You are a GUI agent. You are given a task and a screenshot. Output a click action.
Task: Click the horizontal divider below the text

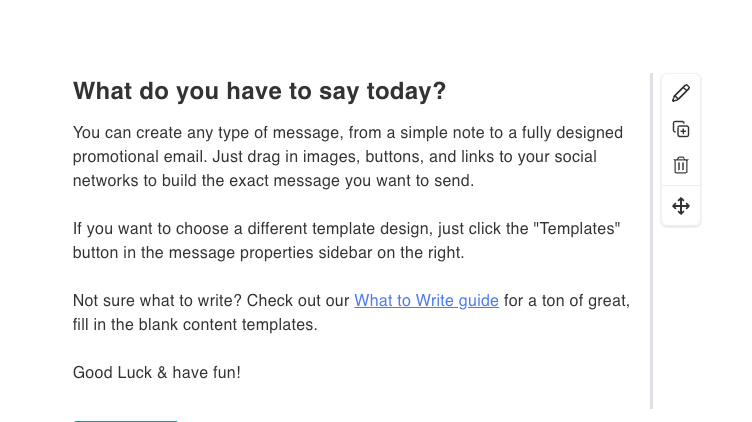125,420
